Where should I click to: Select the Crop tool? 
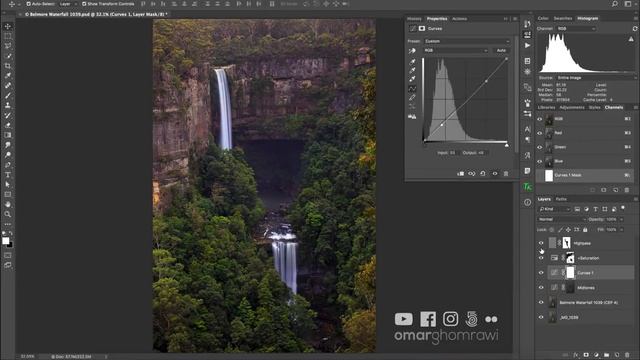coord(8,66)
